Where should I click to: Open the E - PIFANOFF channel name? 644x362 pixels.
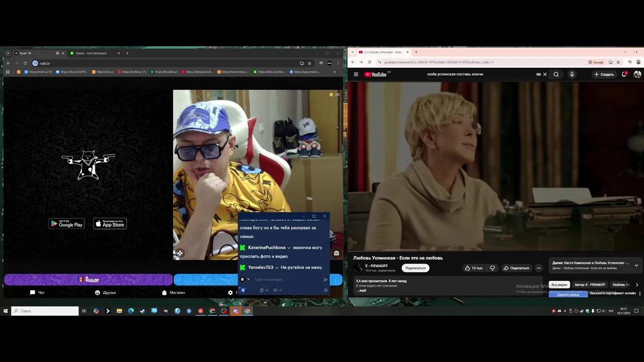coord(376,266)
